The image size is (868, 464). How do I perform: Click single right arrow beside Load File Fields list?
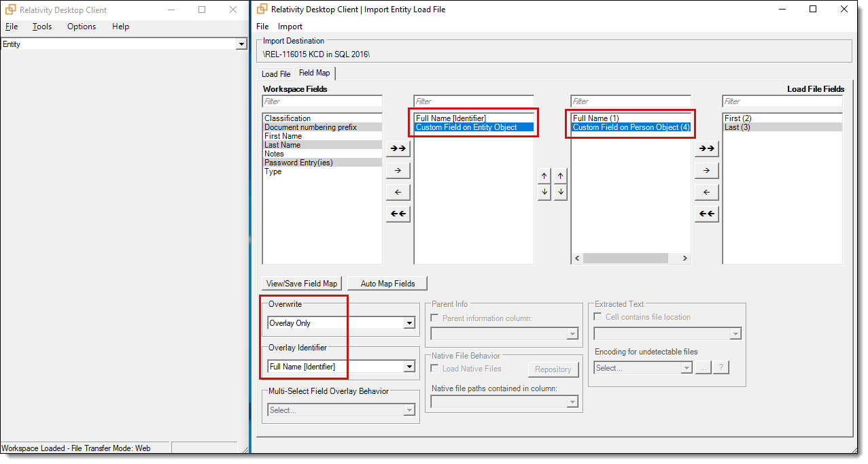[x=706, y=170]
